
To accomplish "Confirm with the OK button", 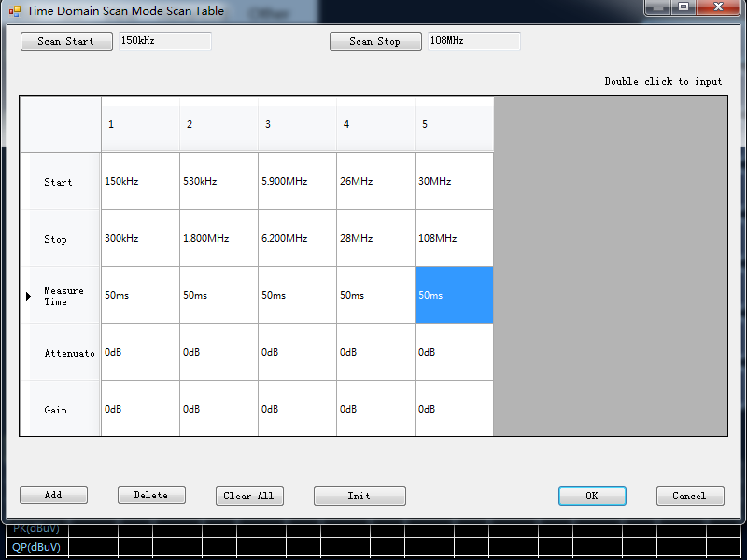I will tap(592, 496).
